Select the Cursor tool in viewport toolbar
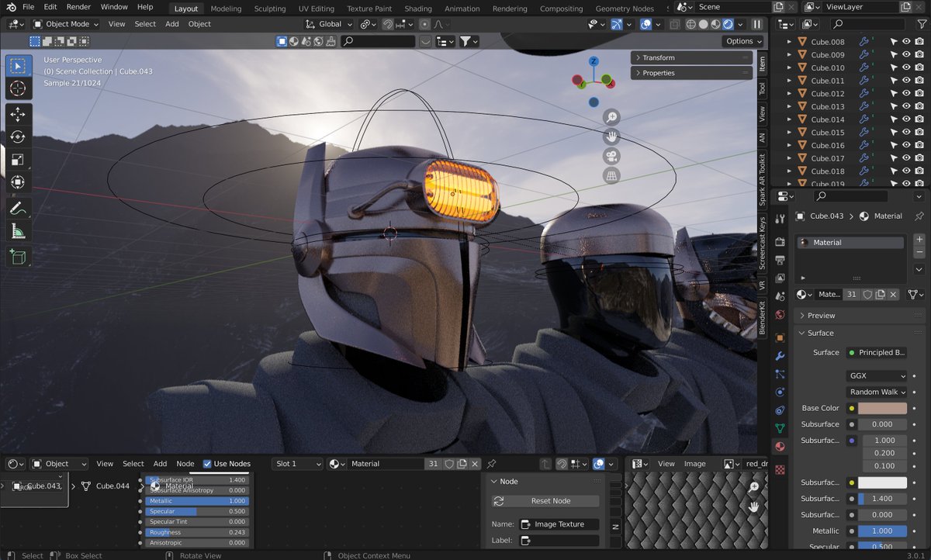This screenshot has width=931, height=560. (18, 88)
